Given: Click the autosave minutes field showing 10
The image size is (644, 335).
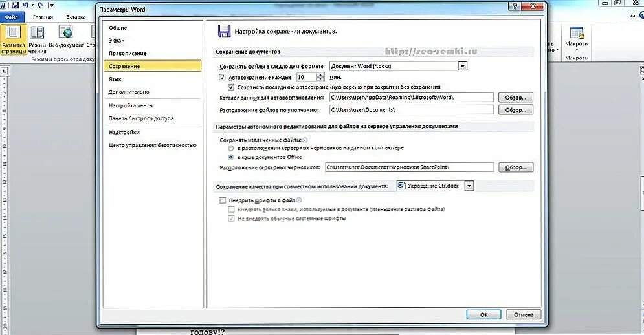Looking at the screenshot, I should 306,77.
